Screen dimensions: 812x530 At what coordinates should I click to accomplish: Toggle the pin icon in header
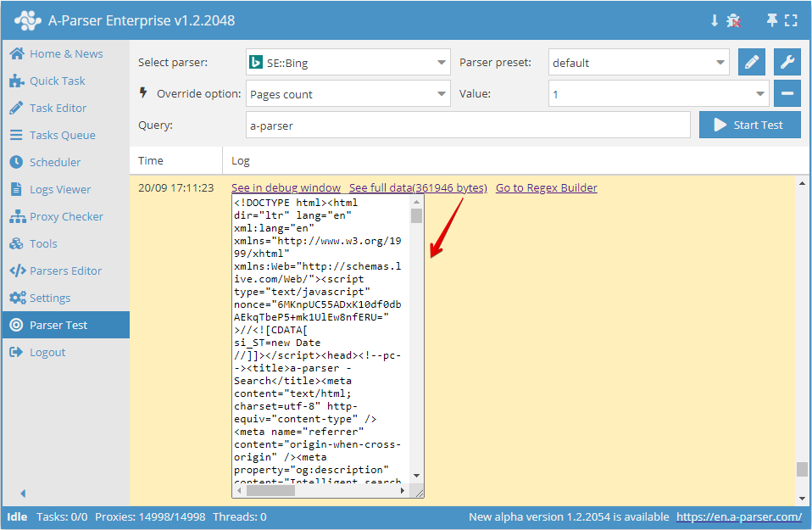771,20
